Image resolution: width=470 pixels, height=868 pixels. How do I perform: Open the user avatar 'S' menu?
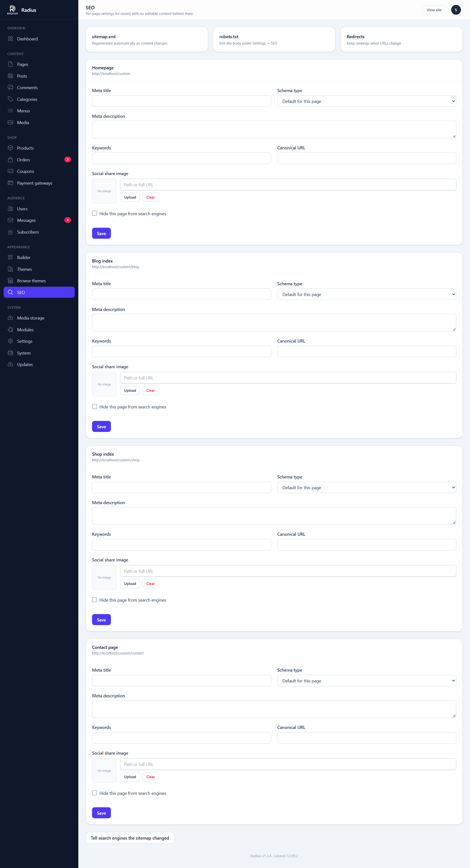point(456,10)
